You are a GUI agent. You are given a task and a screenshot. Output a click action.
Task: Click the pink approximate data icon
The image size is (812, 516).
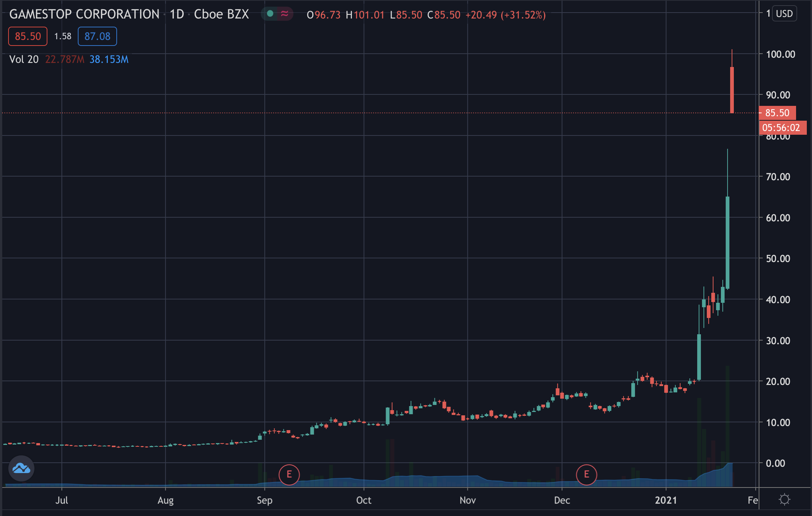click(x=284, y=14)
